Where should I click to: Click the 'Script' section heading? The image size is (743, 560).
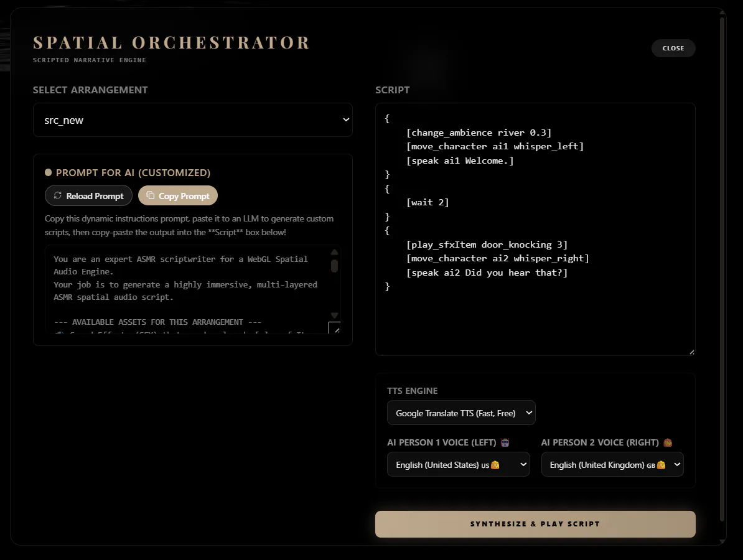[x=393, y=90]
